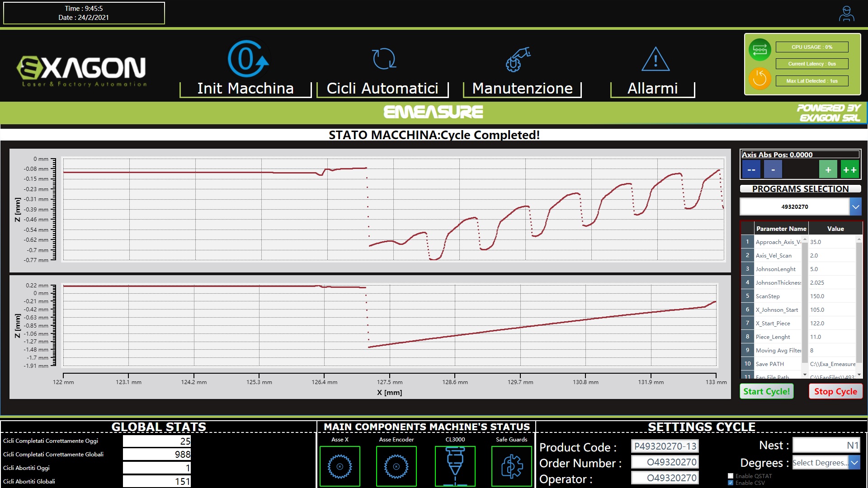Viewport: 868px width, 488px height.
Task: Click the Init Macchina circular arrow icon
Action: click(x=248, y=59)
